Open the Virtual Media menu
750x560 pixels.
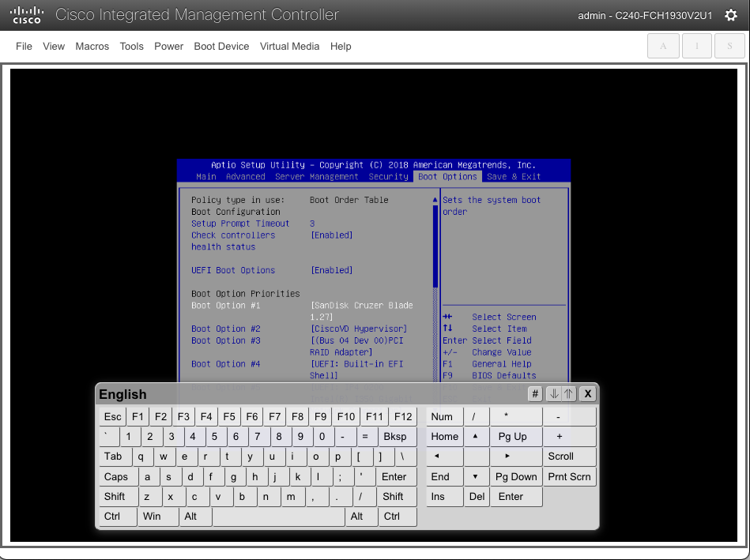click(289, 47)
